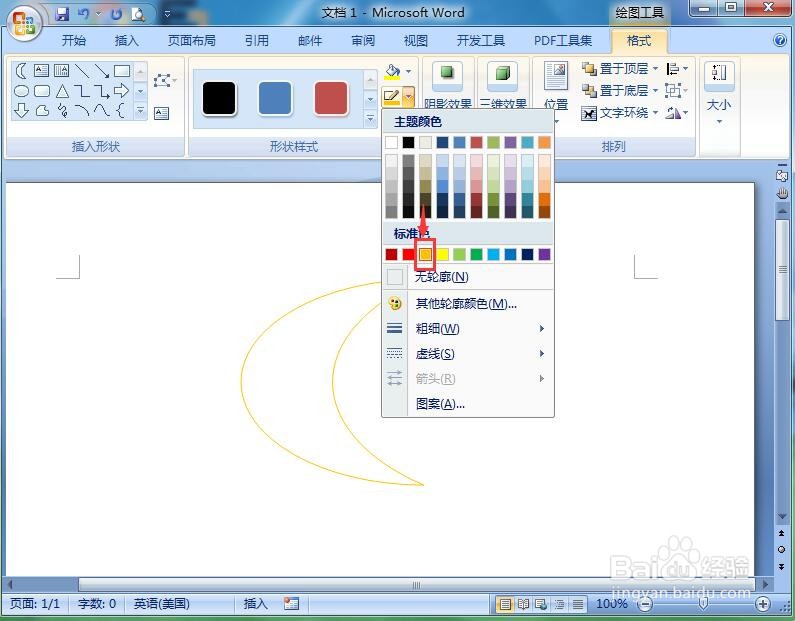Switch to Outline view in status bar
The height and width of the screenshot is (621, 795).
pyautogui.click(x=559, y=604)
